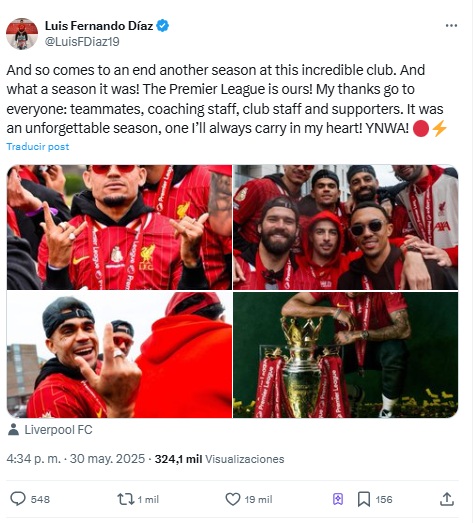Screen dimensions: 474x523
Task: Open the @LuisFDiaz19 handle link
Action: [82, 42]
